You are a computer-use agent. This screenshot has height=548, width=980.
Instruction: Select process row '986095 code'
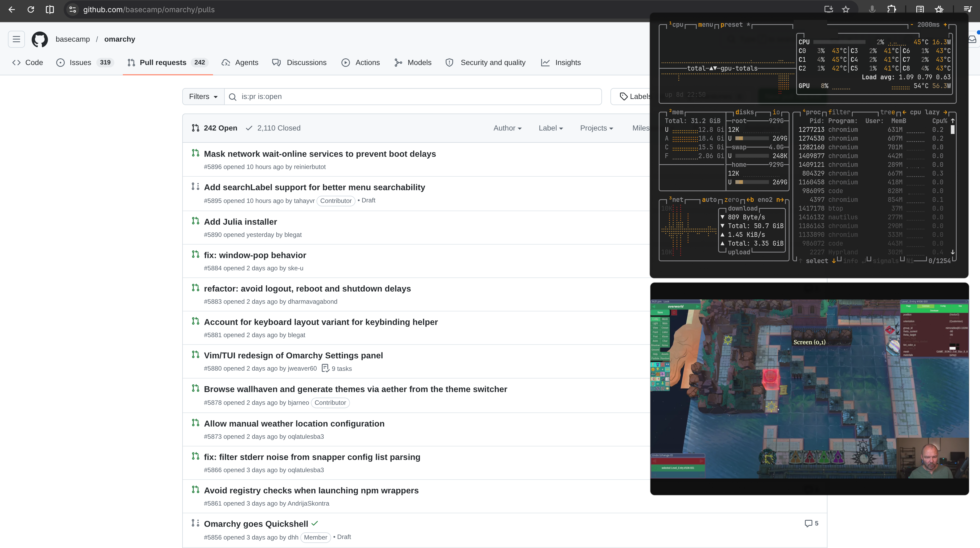point(872,191)
